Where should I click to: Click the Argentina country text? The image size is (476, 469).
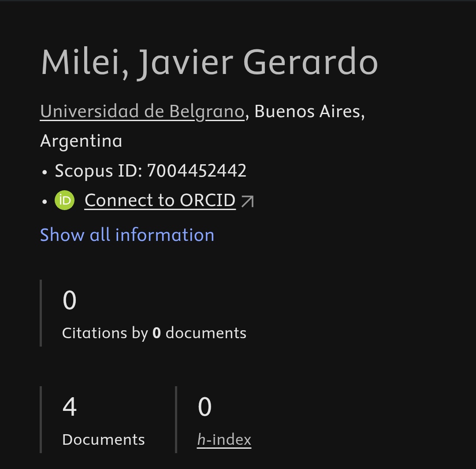pos(81,141)
